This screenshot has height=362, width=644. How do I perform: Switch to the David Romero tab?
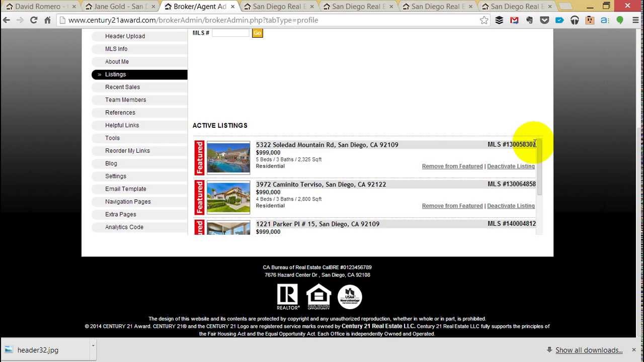41,7
